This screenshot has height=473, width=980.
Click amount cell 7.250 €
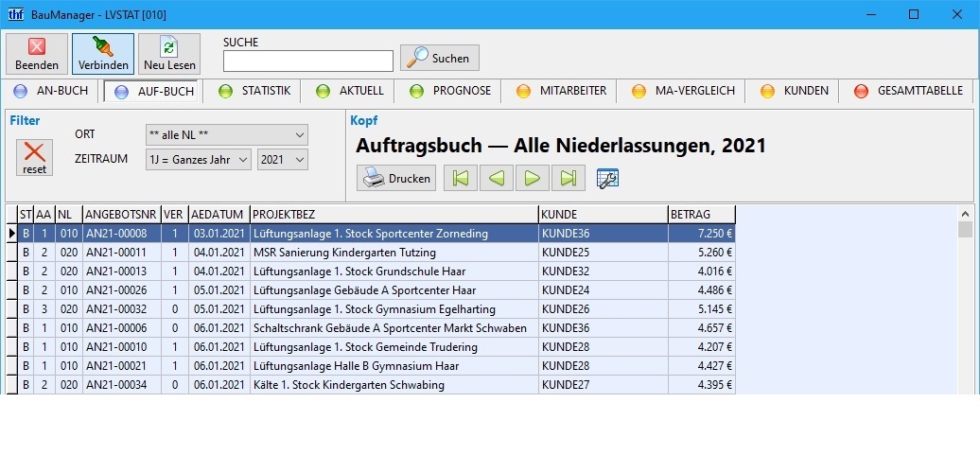(702, 234)
